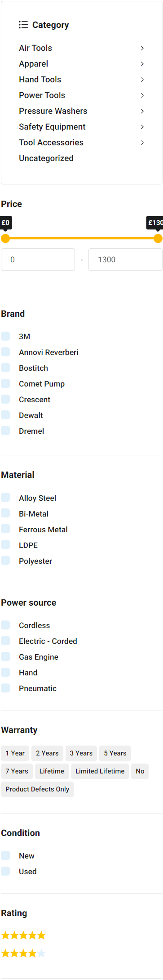
Task: Open the Pressure Washers category
Action: click(x=53, y=111)
